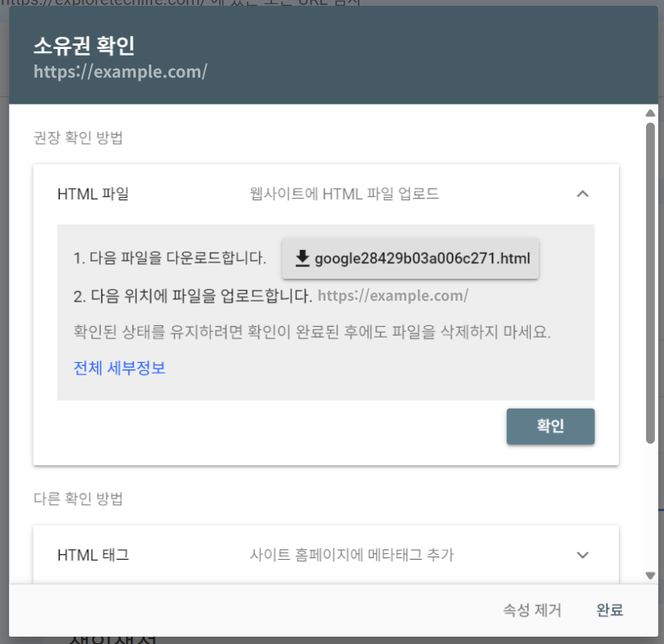Viewport: 664px width, 644px height.
Task: Click the note about not deleting the file
Action: pyautogui.click(x=312, y=332)
